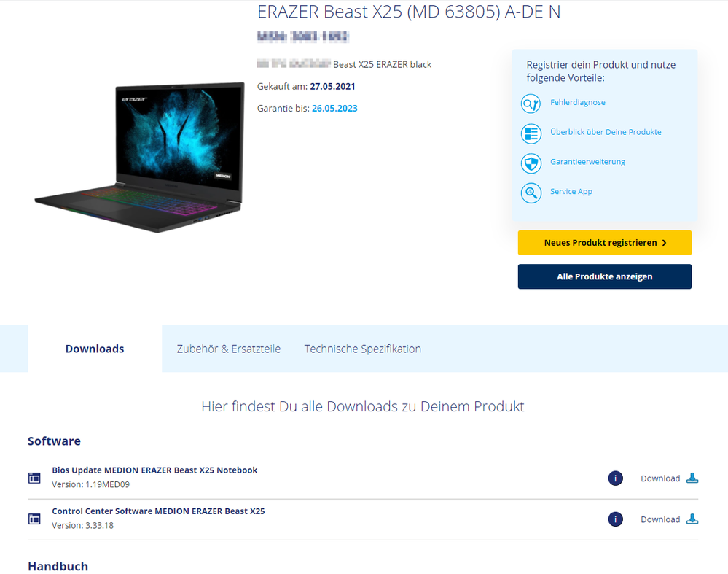The width and height of the screenshot is (728, 574).
Task: Click download arrow icon for Control Center Software
Action: point(692,519)
